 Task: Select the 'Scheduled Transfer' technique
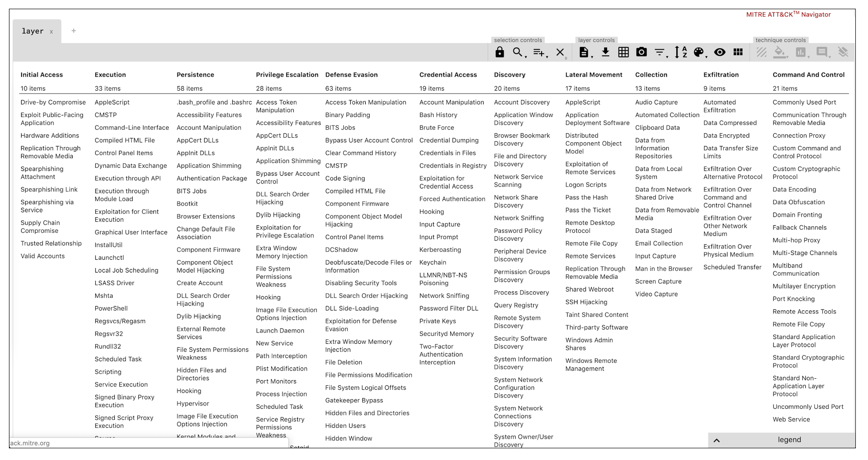tap(732, 267)
